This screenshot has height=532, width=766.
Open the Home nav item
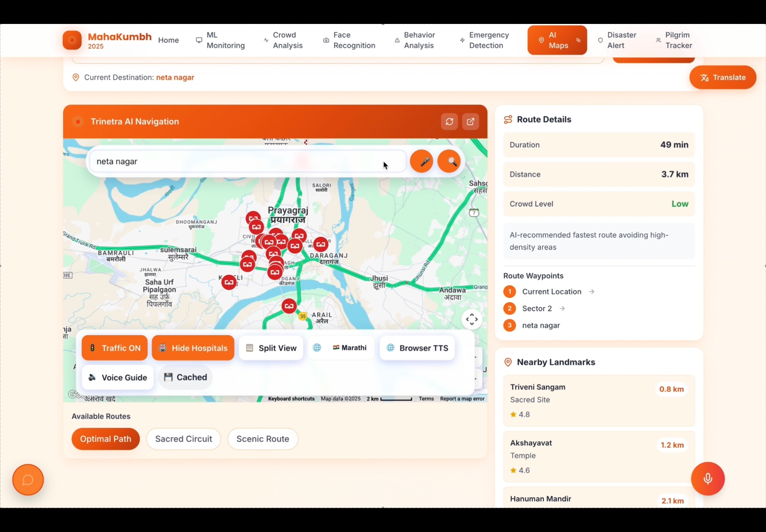169,40
